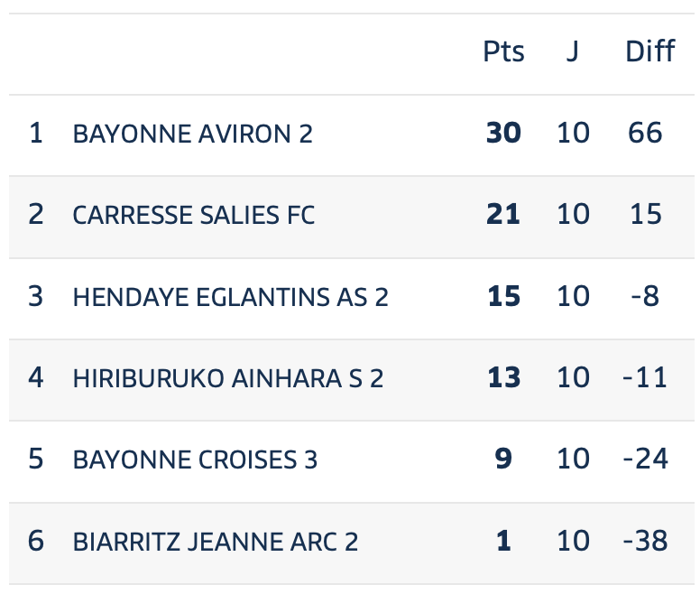Viewport: 700px width, 594px height.
Task: Click rank number 1 in standings
Action: coord(36,133)
